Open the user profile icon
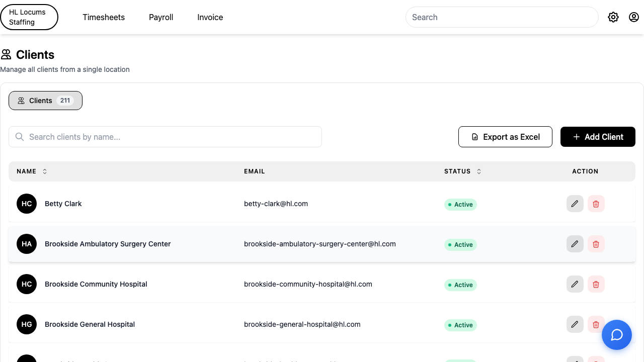This screenshot has width=644, height=362. tap(634, 17)
